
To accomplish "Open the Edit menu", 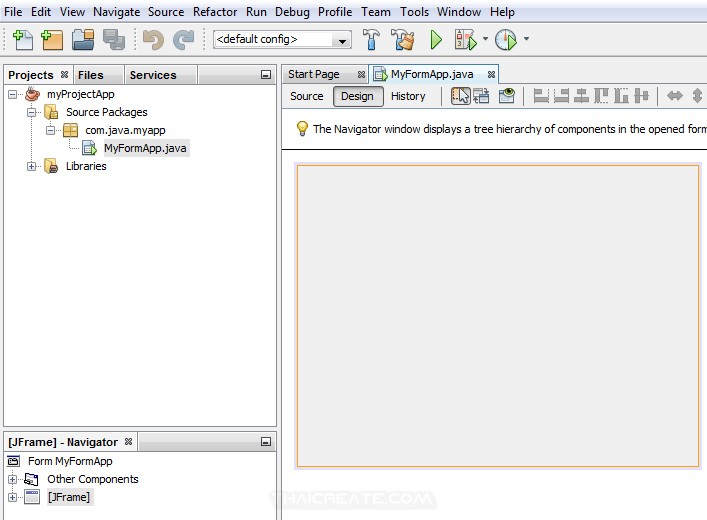I will click(41, 12).
